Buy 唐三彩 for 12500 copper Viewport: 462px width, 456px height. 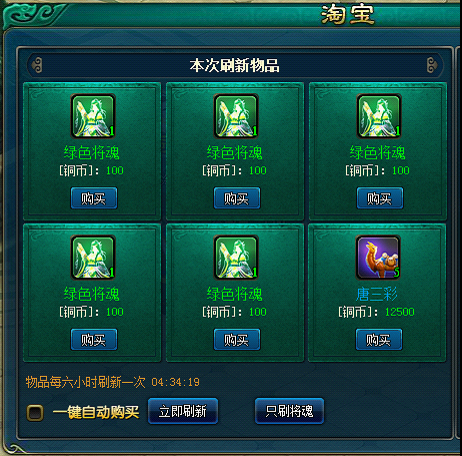point(379,340)
